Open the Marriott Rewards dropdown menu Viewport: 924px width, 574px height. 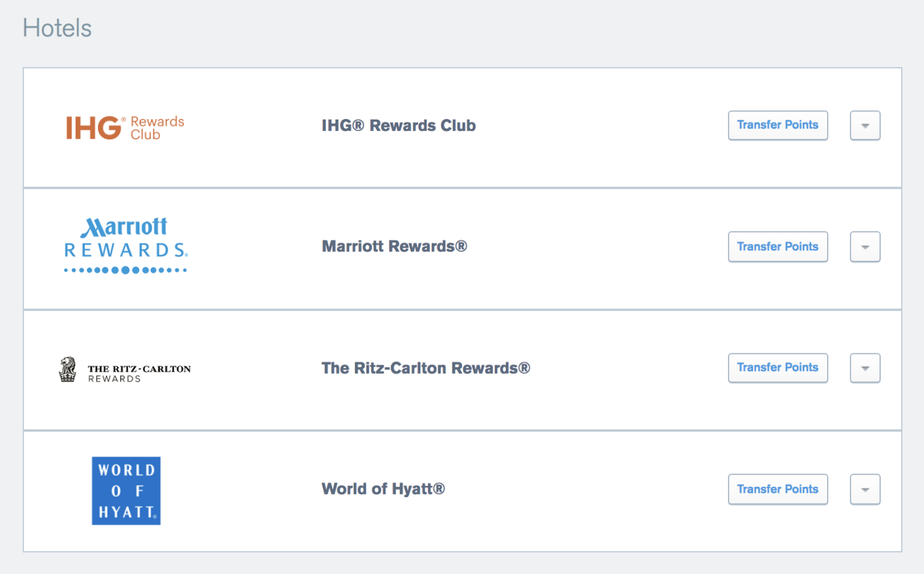(x=865, y=246)
